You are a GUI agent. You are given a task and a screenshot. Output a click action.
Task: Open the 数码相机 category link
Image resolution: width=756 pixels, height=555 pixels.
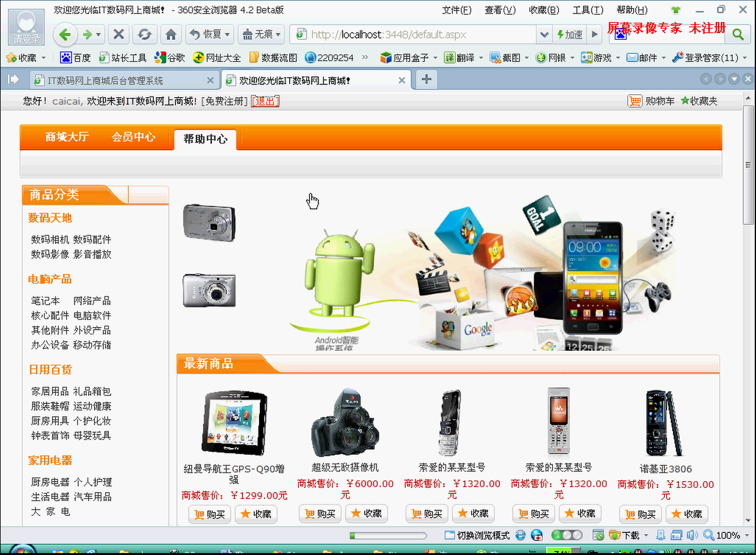[x=50, y=240]
